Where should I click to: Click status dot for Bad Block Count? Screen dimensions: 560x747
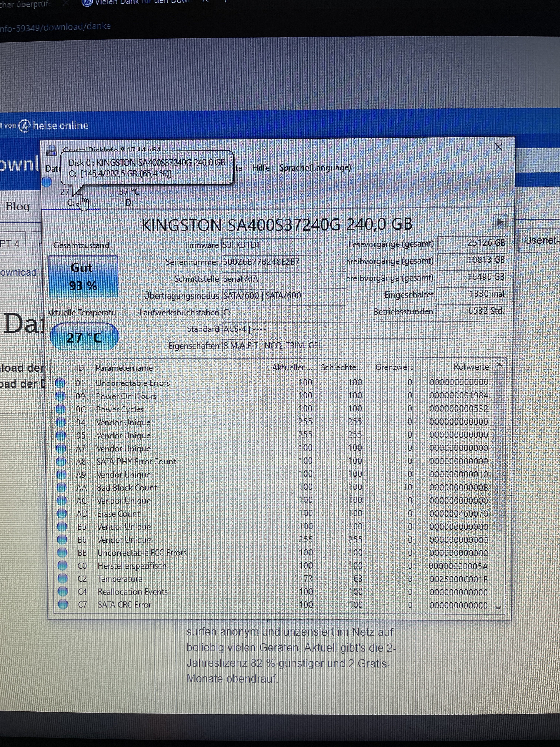tap(61, 487)
